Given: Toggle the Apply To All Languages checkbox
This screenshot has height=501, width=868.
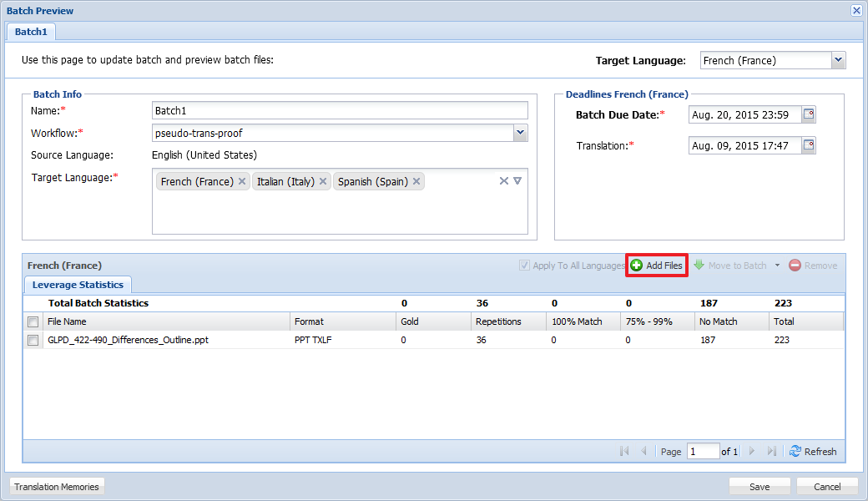Looking at the screenshot, I should 524,266.
